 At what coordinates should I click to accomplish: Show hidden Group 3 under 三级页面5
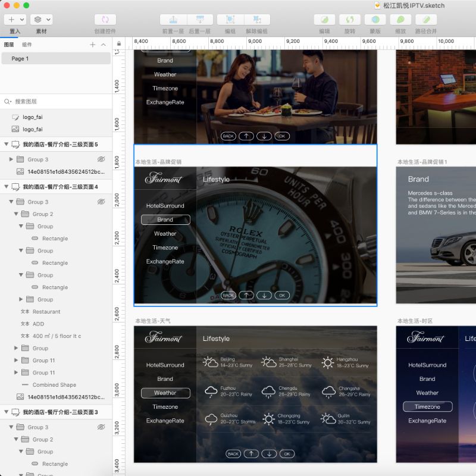101,159
